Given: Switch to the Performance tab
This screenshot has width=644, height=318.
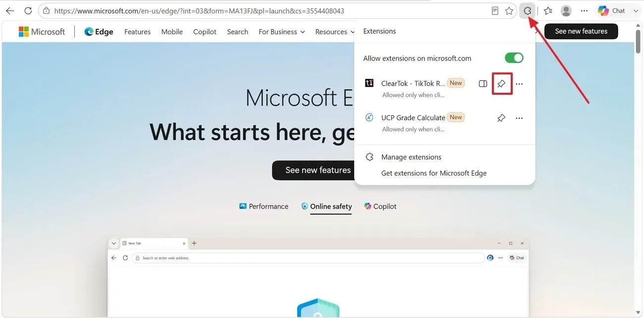Looking at the screenshot, I should coord(264,206).
